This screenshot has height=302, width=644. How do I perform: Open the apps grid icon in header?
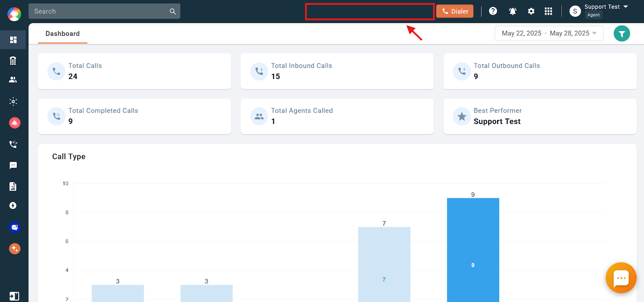pyautogui.click(x=548, y=11)
